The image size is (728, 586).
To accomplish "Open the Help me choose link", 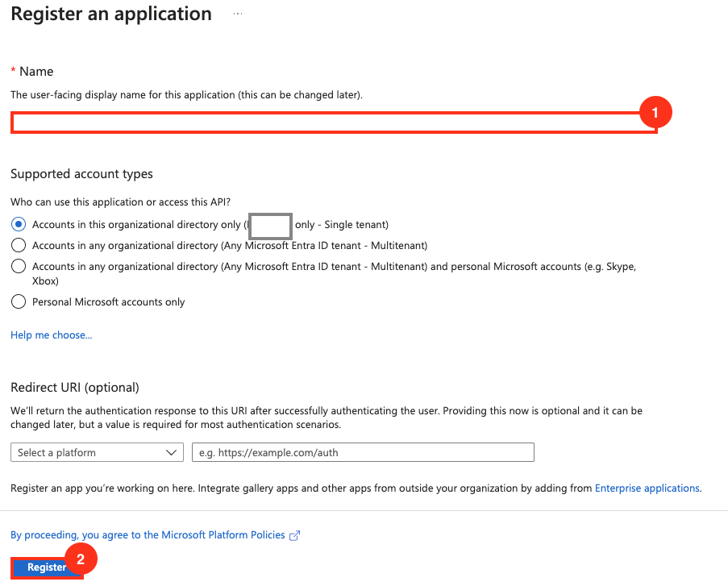I will tap(51, 335).
